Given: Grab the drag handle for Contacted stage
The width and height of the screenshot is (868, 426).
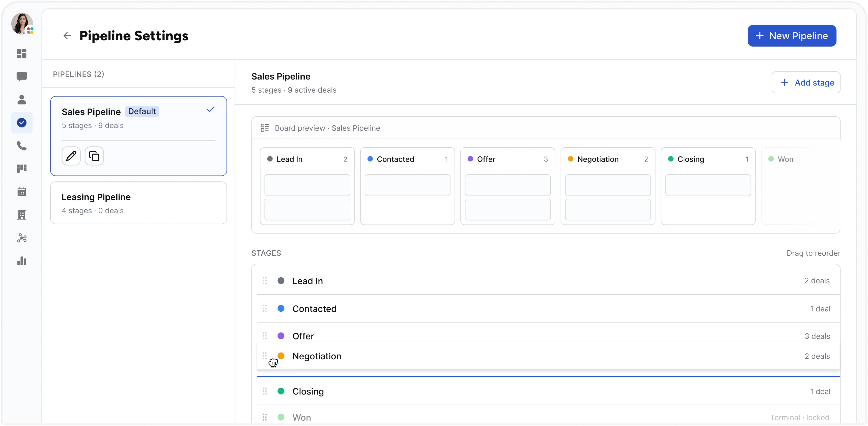Looking at the screenshot, I should coord(265,308).
